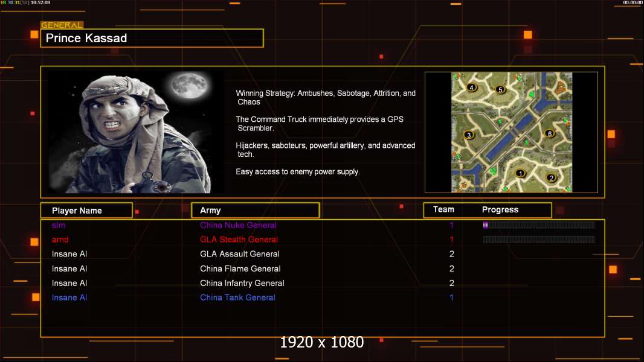644x362 pixels.
Task: Click the Hijackers, saboteurs description text
Action: point(325,150)
